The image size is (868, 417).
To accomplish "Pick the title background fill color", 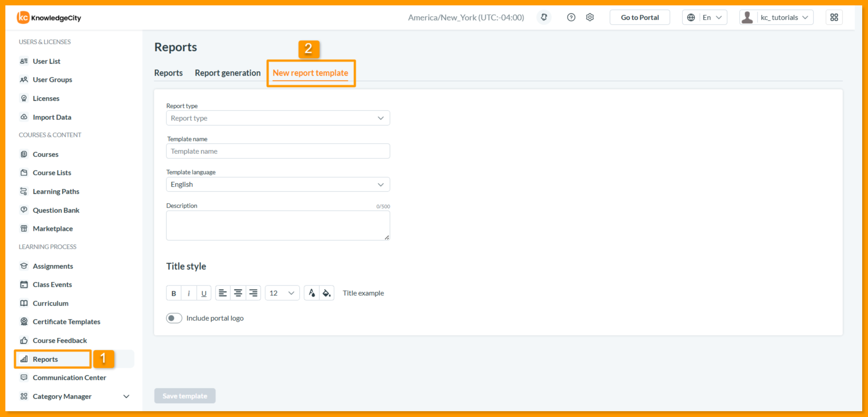I will (x=327, y=293).
